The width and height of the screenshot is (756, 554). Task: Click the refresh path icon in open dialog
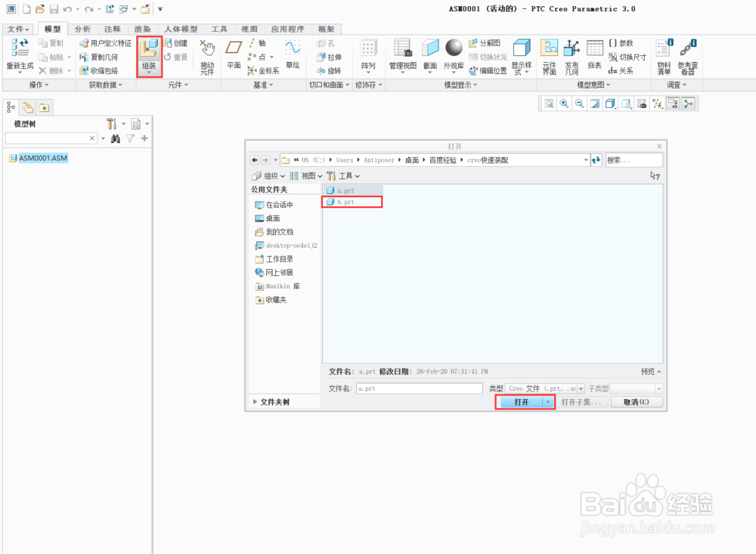click(x=596, y=160)
